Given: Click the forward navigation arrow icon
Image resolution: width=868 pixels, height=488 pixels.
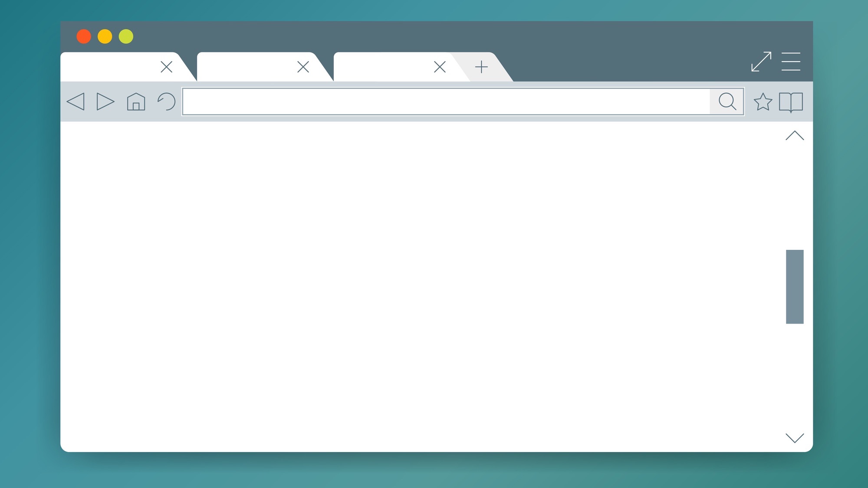Looking at the screenshot, I should 104,102.
